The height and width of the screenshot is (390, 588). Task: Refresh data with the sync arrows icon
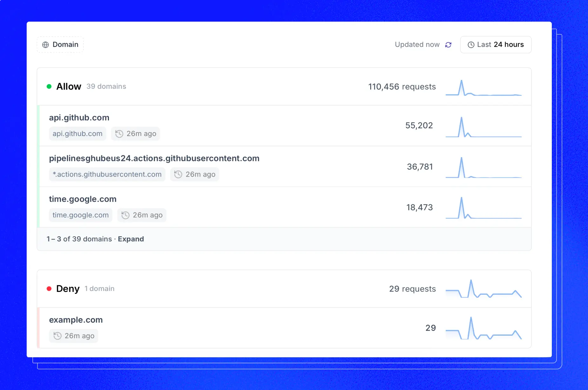click(448, 45)
